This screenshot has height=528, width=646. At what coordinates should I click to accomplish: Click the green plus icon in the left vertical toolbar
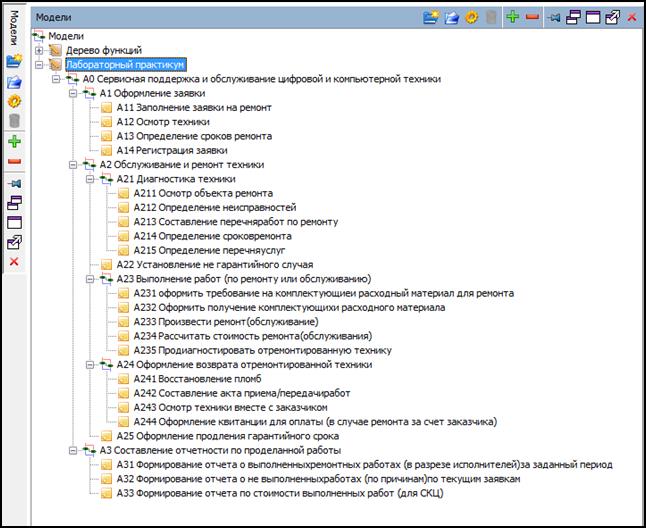(x=14, y=141)
